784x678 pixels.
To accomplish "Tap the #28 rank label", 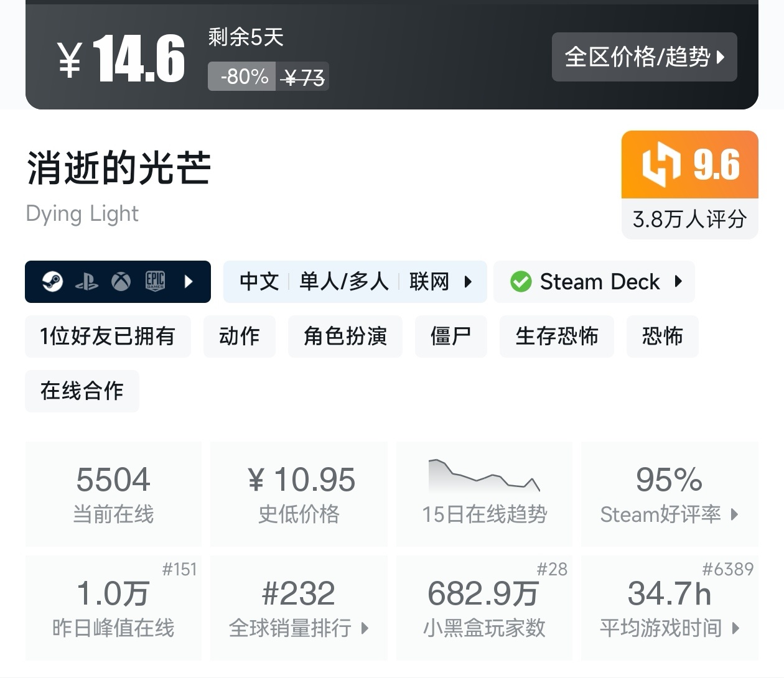I will point(553,569).
